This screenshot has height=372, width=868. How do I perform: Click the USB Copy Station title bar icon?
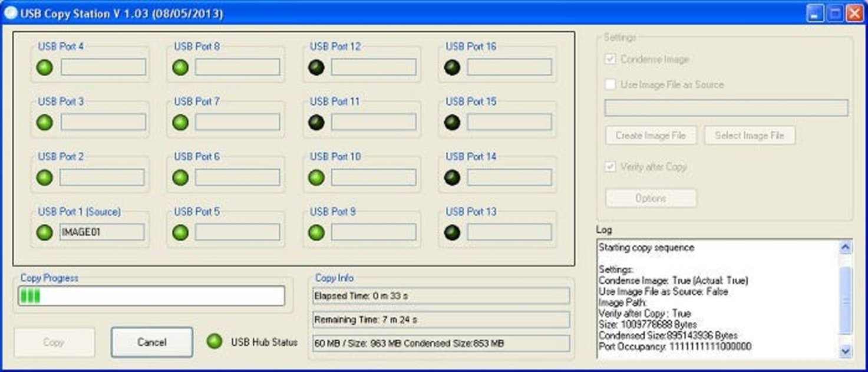pyautogui.click(x=11, y=13)
